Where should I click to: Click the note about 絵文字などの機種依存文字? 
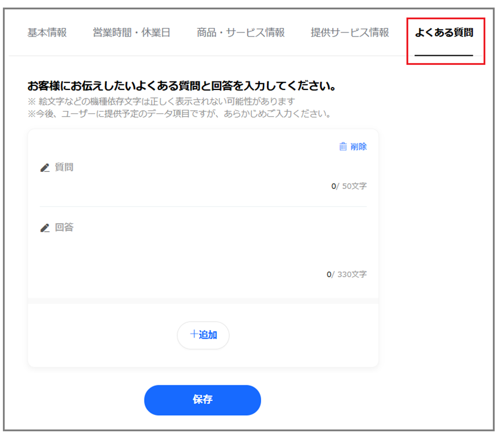(162, 102)
